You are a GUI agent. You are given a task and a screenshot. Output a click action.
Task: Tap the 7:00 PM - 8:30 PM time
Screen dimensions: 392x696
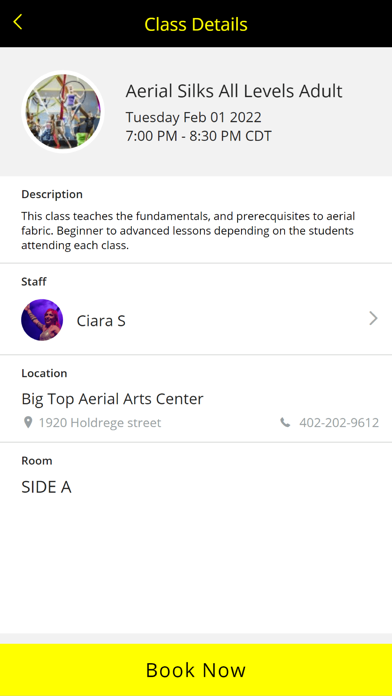(198, 136)
